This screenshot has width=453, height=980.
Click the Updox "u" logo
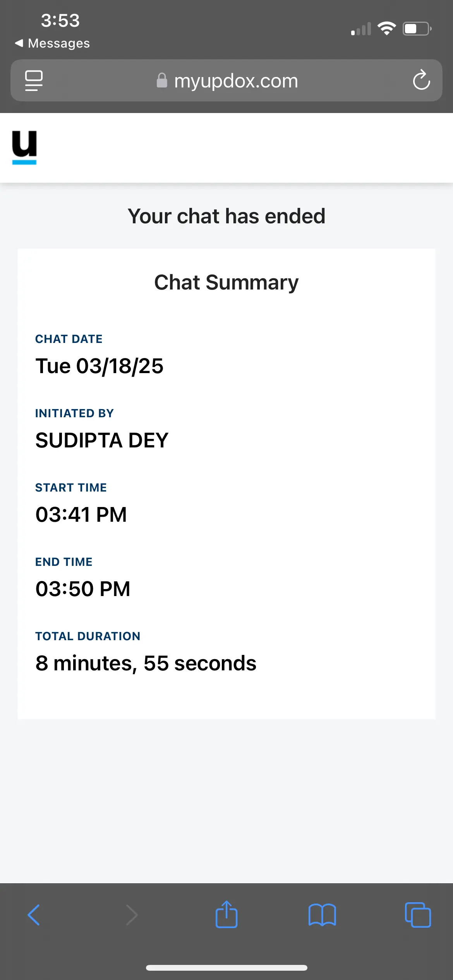(24, 147)
